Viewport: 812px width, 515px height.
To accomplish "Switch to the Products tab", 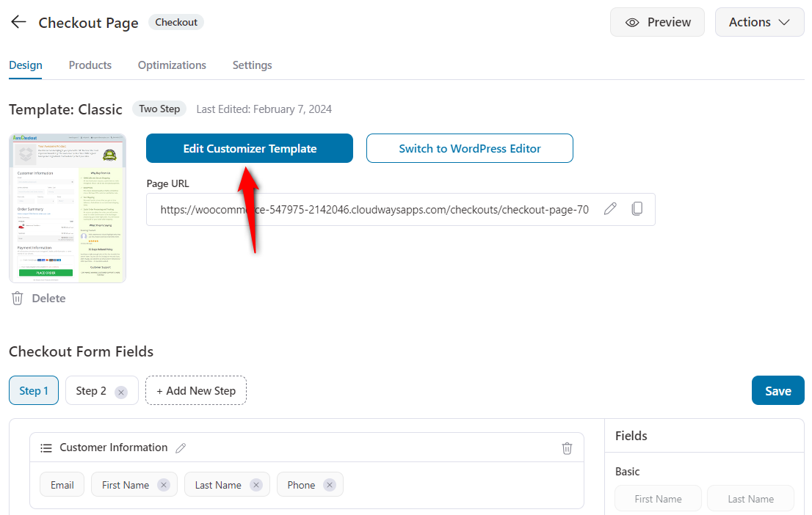I will coord(90,65).
